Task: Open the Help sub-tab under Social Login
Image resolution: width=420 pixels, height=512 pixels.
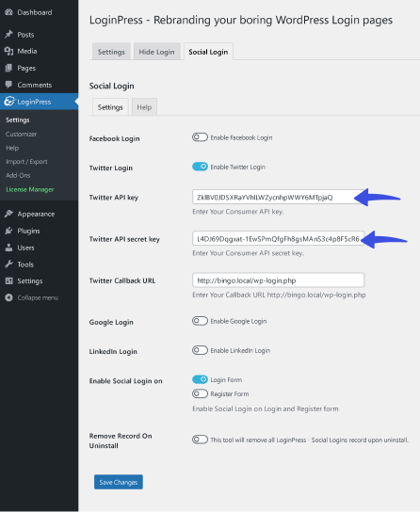Action: pyautogui.click(x=144, y=107)
